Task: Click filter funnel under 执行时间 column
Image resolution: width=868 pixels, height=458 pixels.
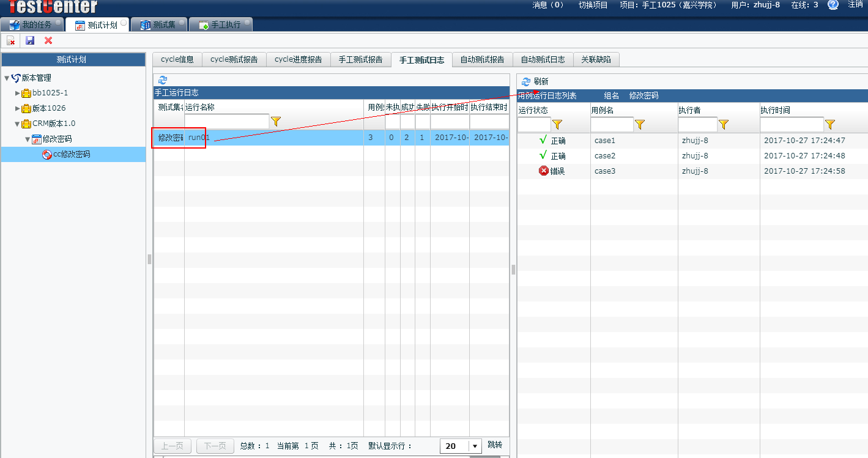Action: pyautogui.click(x=830, y=125)
